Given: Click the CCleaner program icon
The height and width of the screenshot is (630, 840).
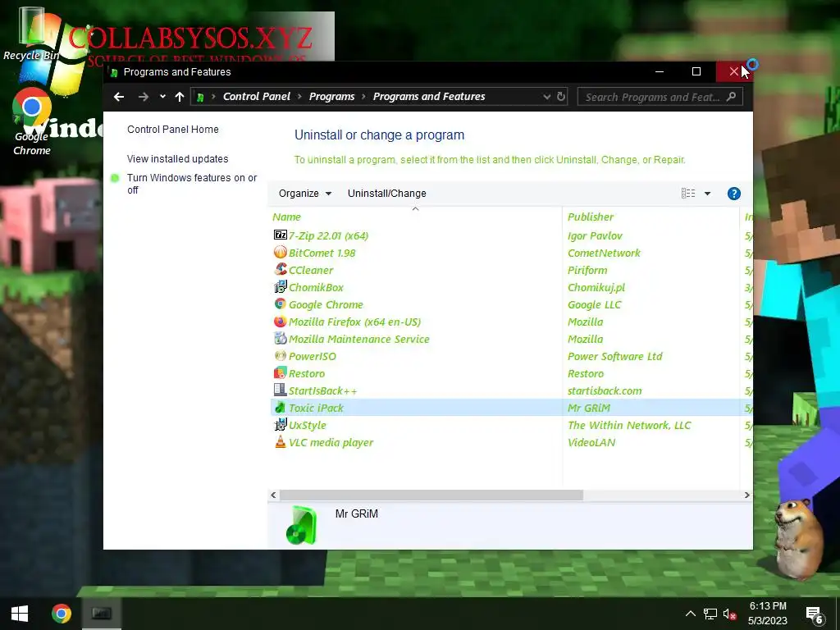Looking at the screenshot, I should (281, 269).
